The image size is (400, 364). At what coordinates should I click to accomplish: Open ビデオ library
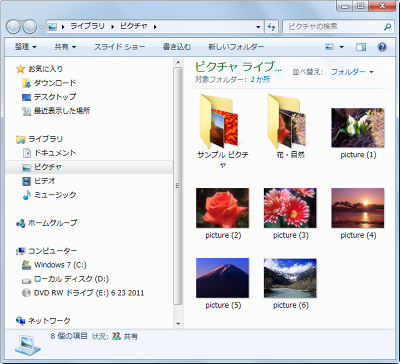(x=45, y=181)
